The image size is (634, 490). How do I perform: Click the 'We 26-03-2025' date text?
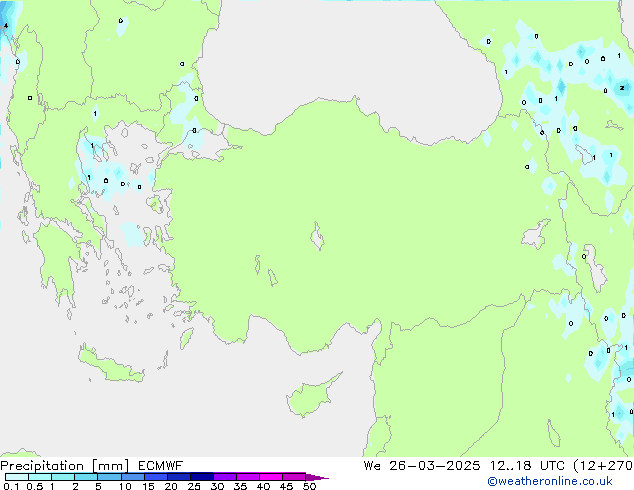pos(422,465)
